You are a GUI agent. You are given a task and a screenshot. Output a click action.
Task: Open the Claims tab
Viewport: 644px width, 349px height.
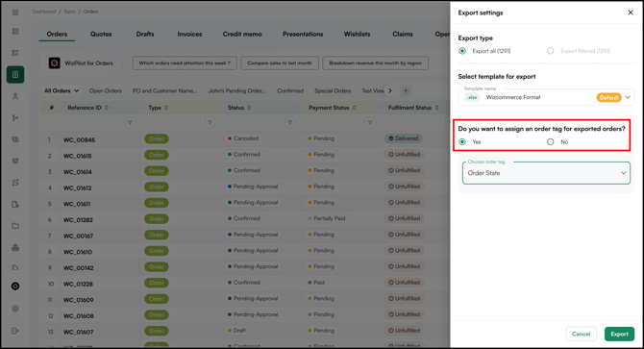(x=403, y=34)
